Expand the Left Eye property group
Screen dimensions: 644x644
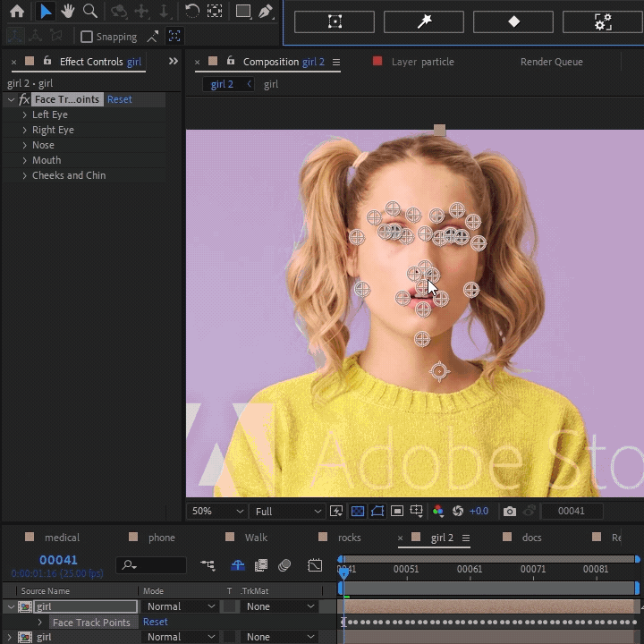[x=25, y=114]
